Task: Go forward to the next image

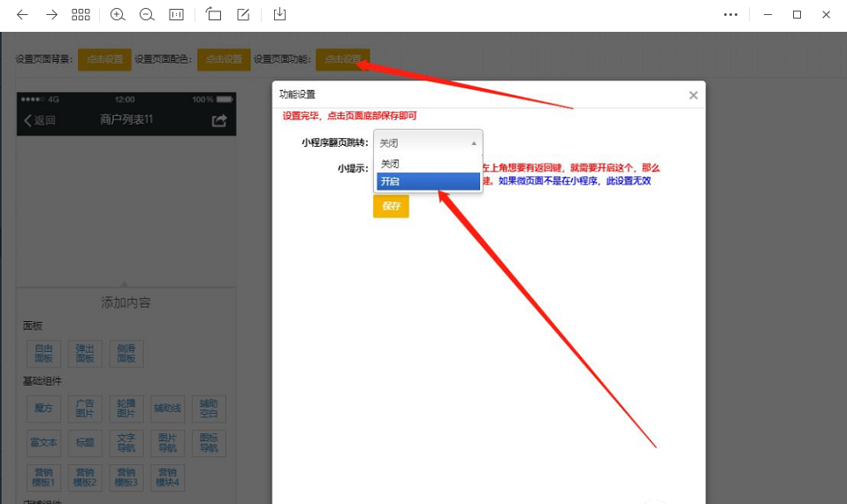Action: coord(52,15)
